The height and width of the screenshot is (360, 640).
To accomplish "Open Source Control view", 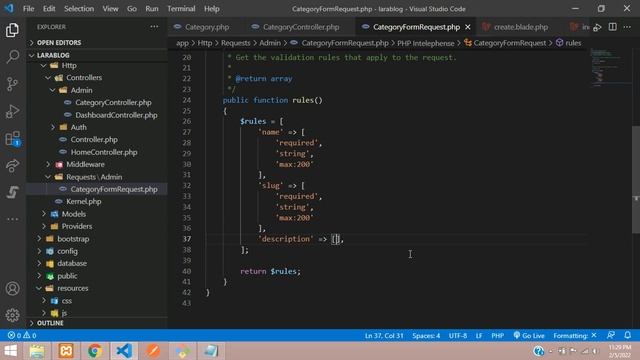I will click(x=12, y=84).
